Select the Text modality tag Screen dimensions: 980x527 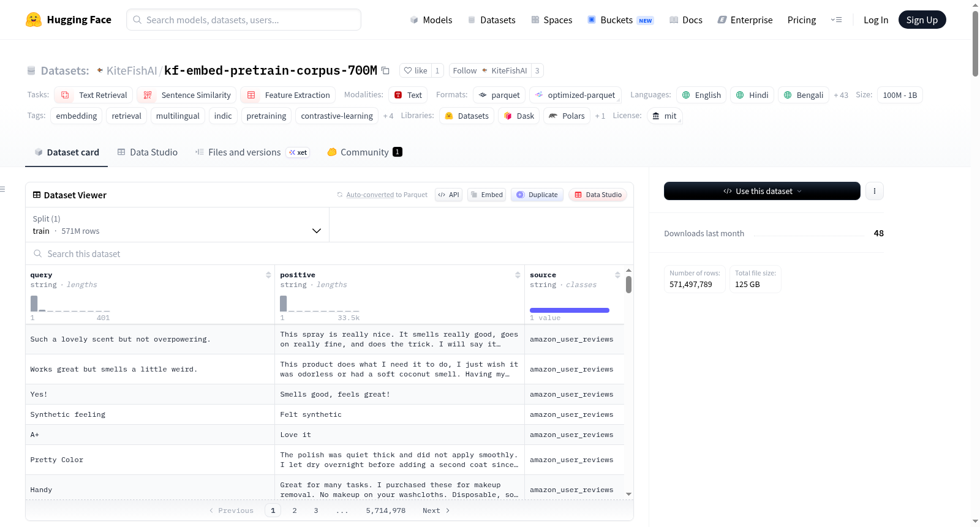(408, 95)
